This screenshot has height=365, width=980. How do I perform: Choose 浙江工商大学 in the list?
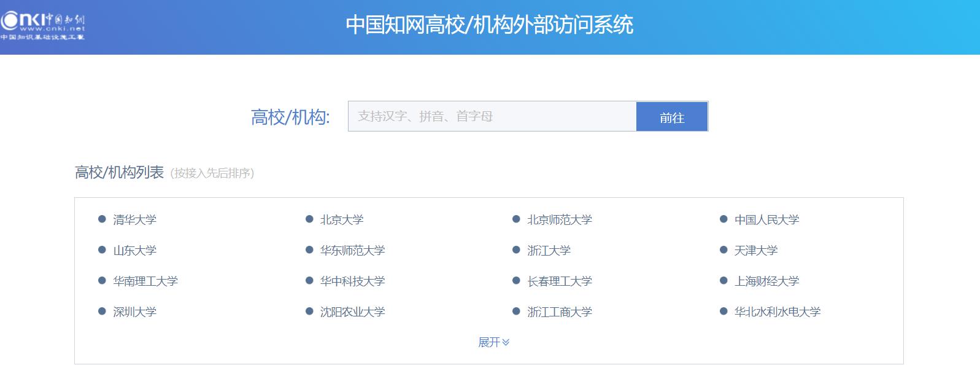[560, 312]
